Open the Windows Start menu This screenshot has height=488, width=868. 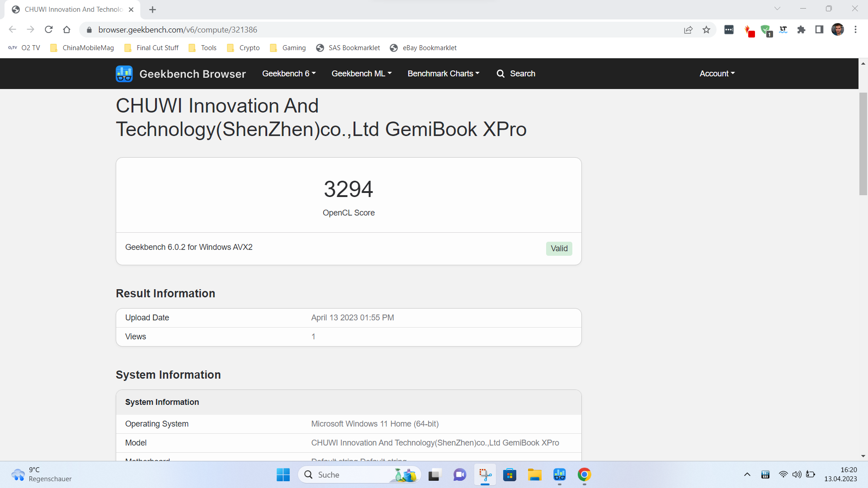283,475
